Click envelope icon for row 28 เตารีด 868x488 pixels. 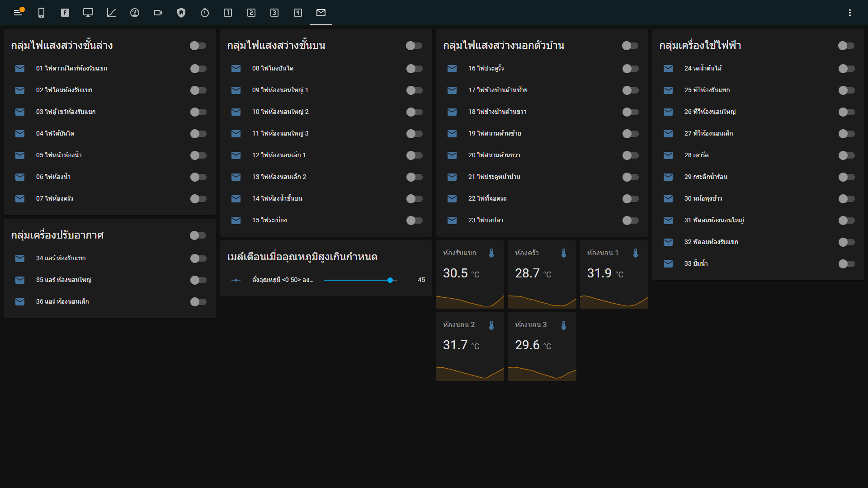(668, 155)
